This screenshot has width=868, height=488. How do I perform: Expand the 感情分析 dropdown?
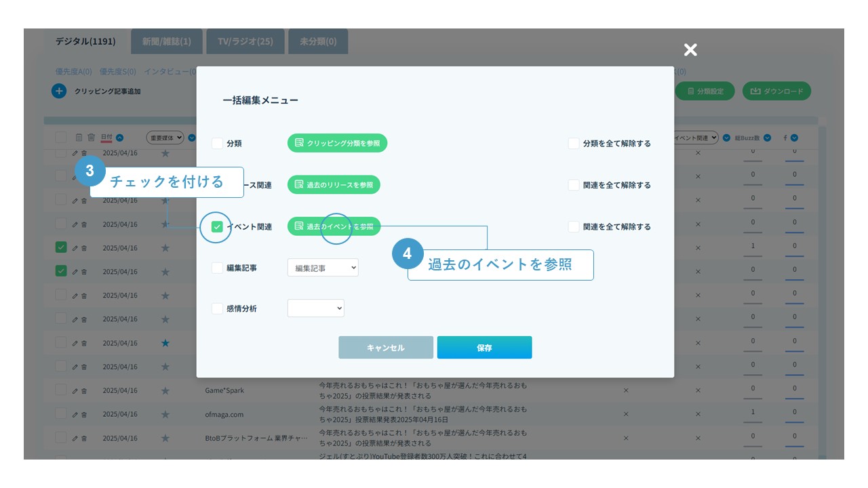[316, 309]
